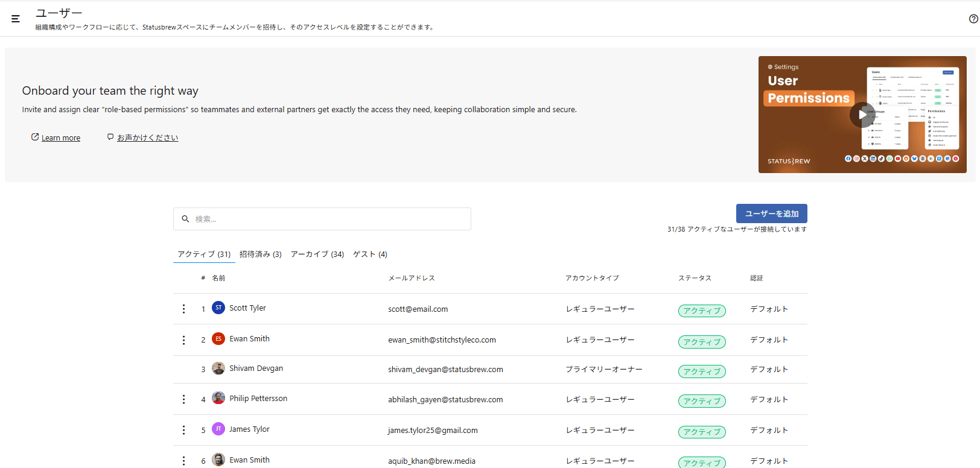
Task: Open the hamburger navigation menu
Action: coord(16,19)
